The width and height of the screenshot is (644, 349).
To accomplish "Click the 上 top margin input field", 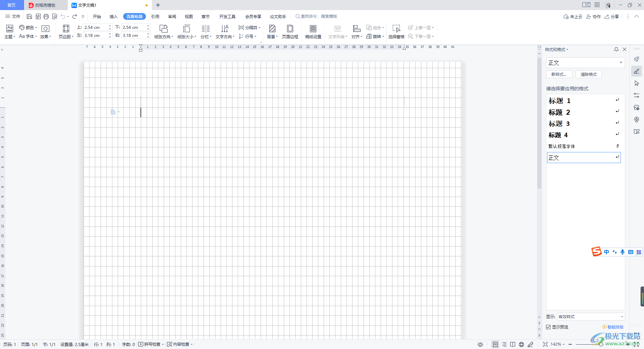I will pyautogui.click(x=95, y=28).
